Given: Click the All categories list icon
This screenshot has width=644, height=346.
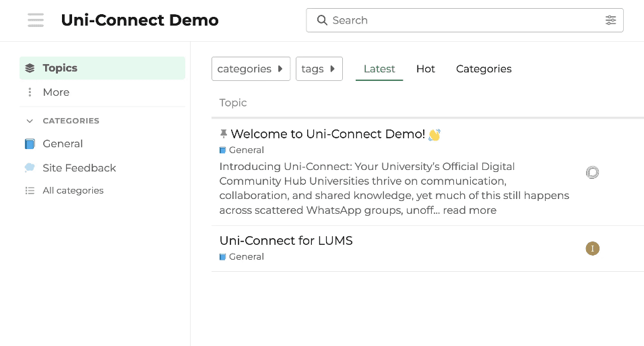Looking at the screenshot, I should click(30, 191).
